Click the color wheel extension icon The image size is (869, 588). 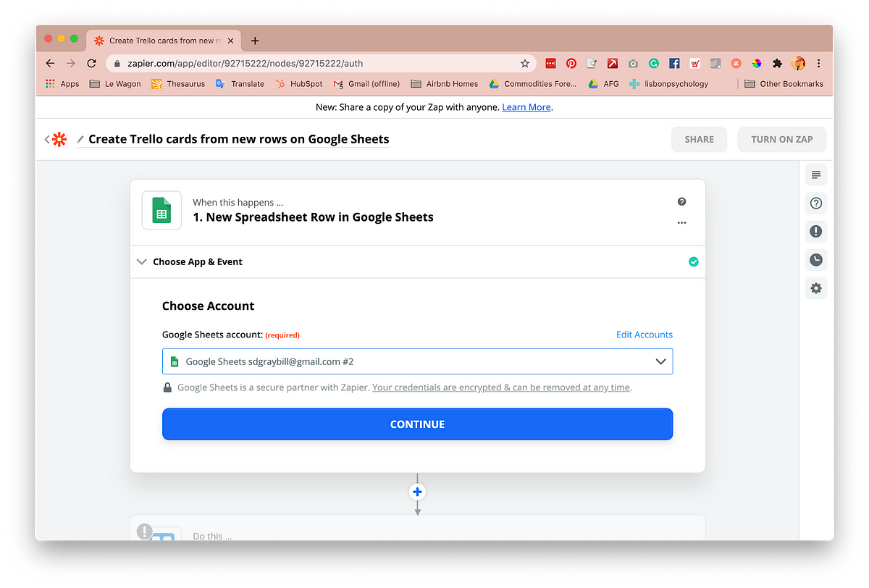(757, 63)
